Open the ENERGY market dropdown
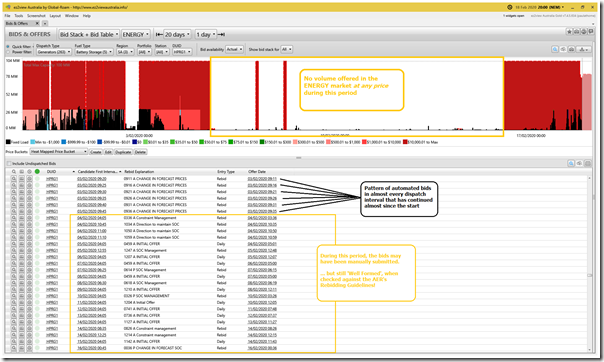The height and width of the screenshot is (362, 604). 136,34
